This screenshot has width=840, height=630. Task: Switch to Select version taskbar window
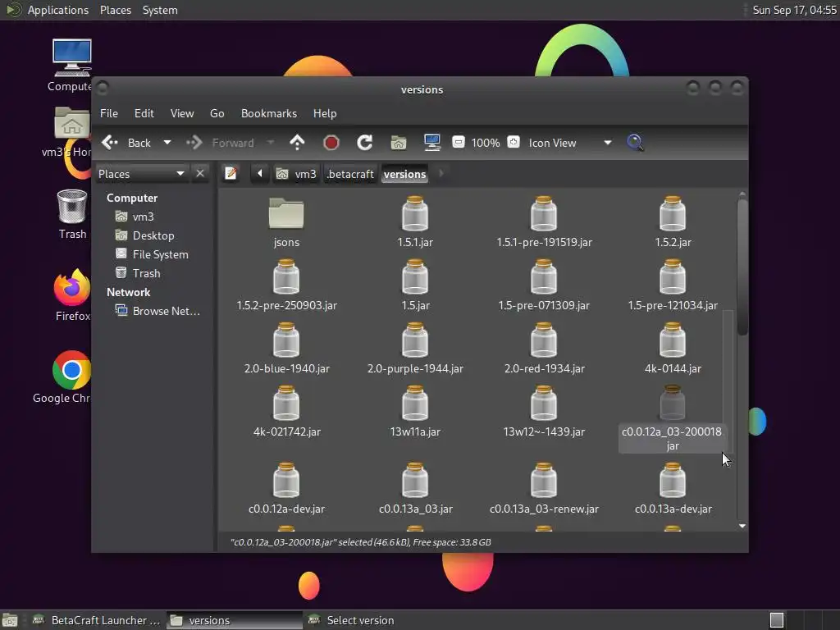click(352, 620)
